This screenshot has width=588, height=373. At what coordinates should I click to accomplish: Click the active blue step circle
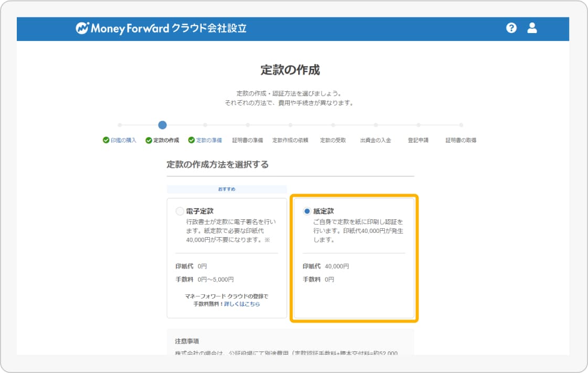coord(162,125)
